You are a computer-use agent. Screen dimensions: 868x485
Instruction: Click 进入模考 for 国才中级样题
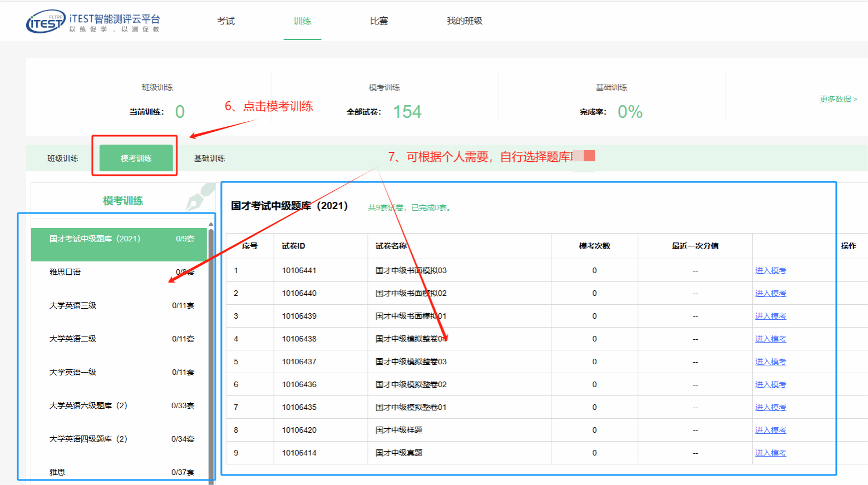tap(770, 430)
